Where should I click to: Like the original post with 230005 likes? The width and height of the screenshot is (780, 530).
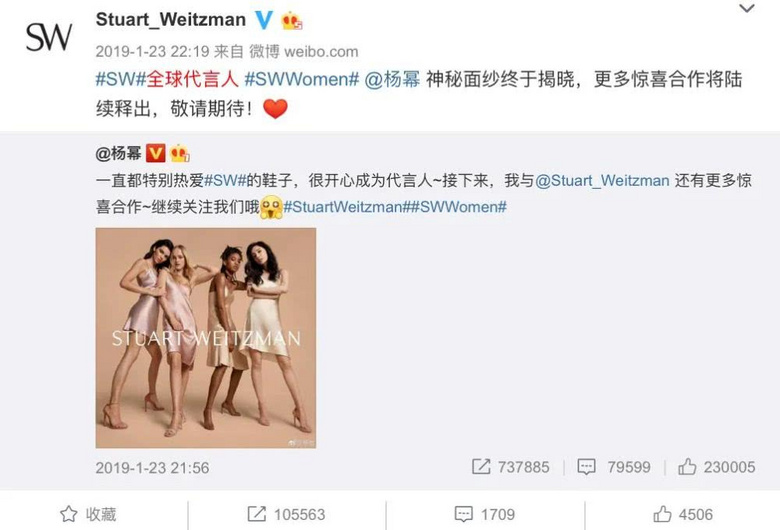tap(716, 467)
